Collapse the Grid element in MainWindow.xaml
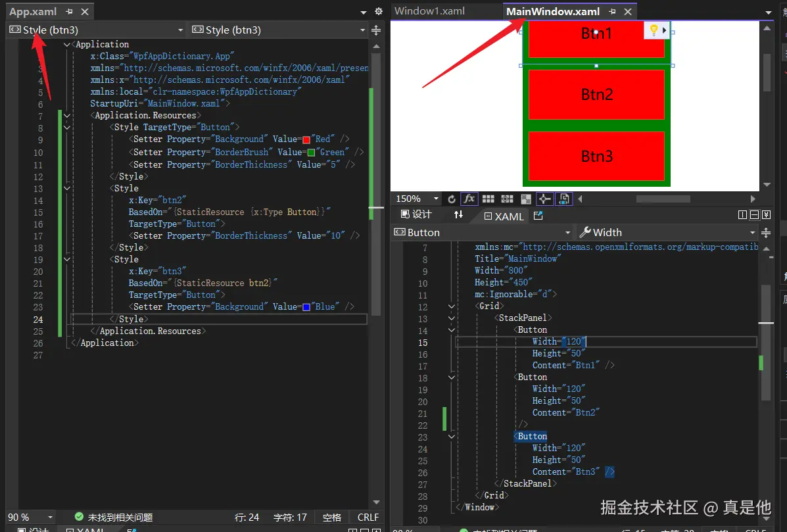Viewport: 787px width, 532px height. pos(451,306)
